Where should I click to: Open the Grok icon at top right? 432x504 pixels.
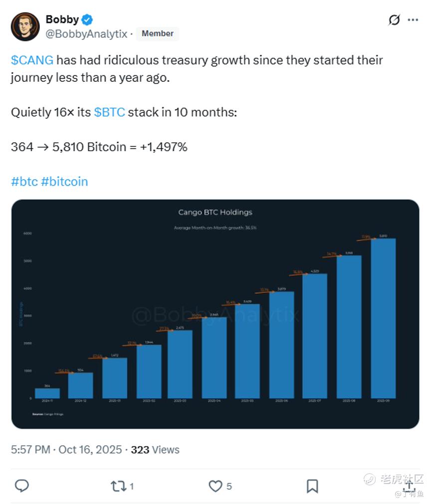click(x=394, y=20)
